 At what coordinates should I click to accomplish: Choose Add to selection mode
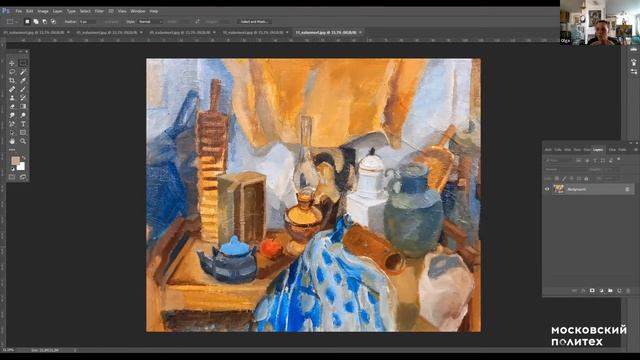(x=36, y=22)
